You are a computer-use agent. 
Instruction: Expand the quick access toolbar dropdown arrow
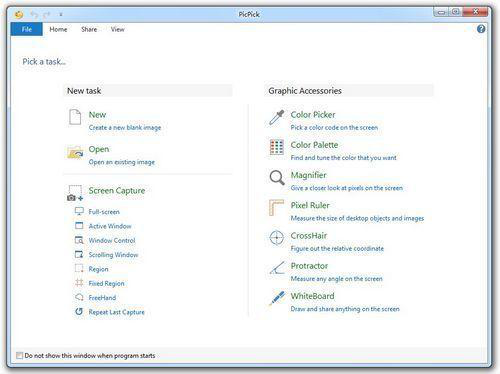(x=61, y=14)
